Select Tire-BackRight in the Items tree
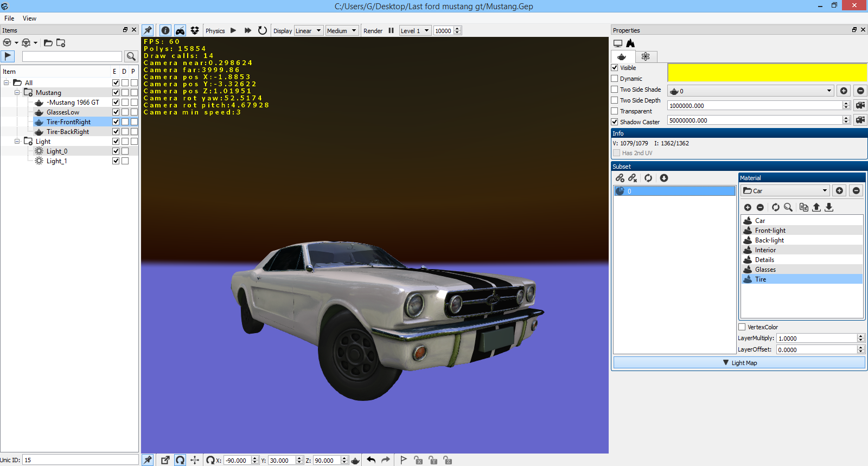Screen dimensions: 868x466 [x=68, y=132]
